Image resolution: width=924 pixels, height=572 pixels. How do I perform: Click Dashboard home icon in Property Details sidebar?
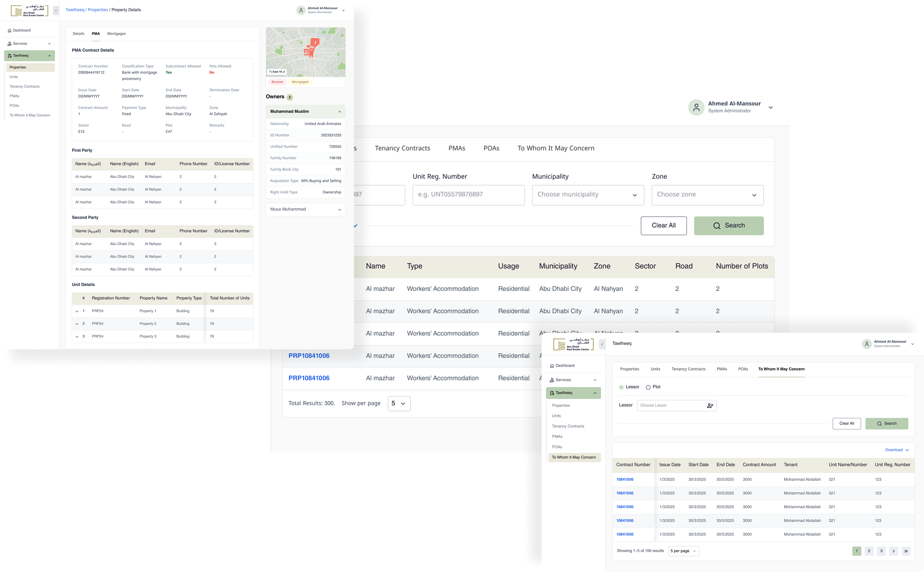click(10, 31)
